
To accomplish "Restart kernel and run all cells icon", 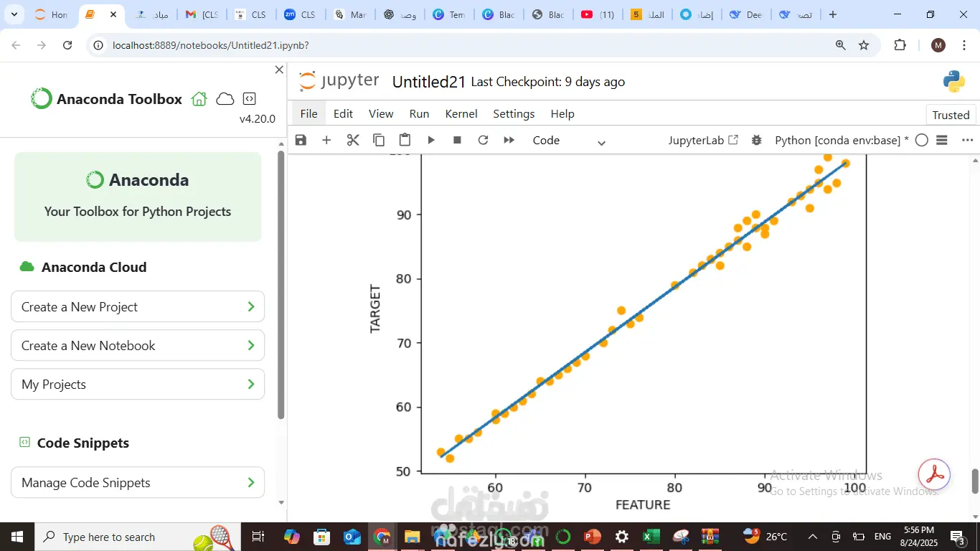I will pos(509,140).
